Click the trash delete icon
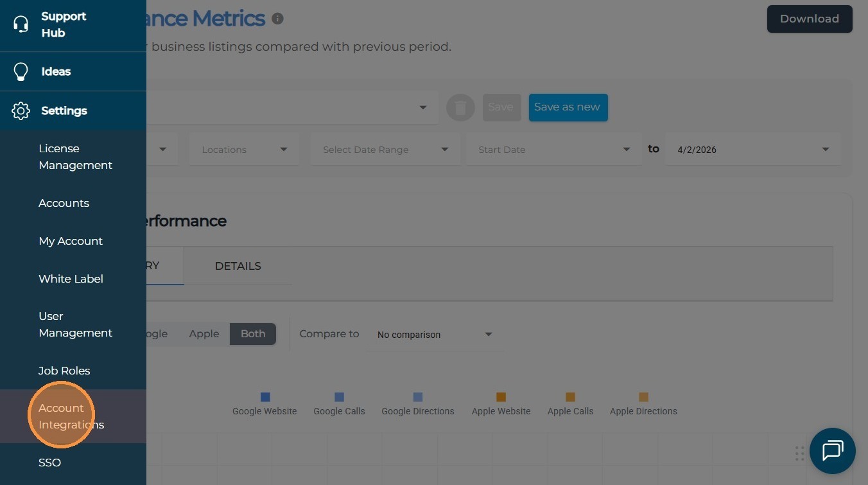 (460, 108)
